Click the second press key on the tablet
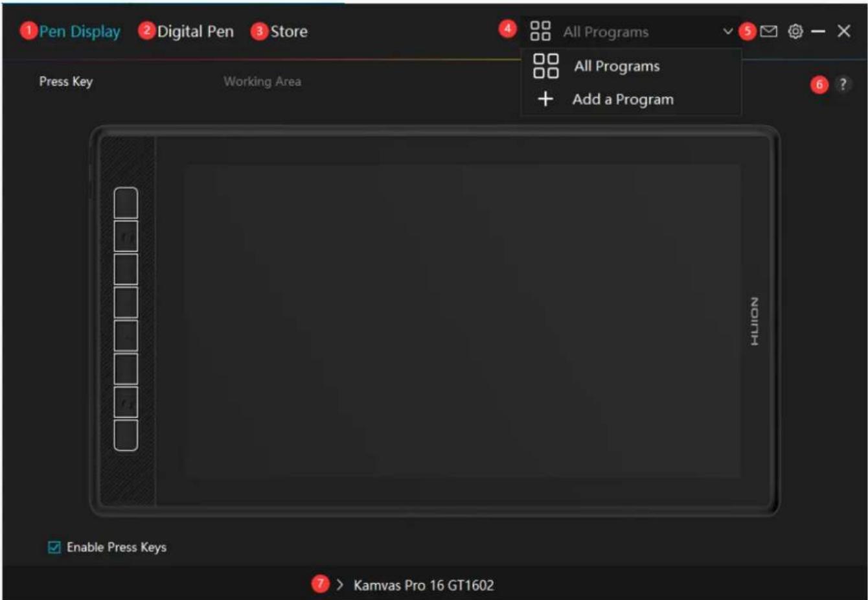The width and height of the screenshot is (868, 600). tap(126, 237)
